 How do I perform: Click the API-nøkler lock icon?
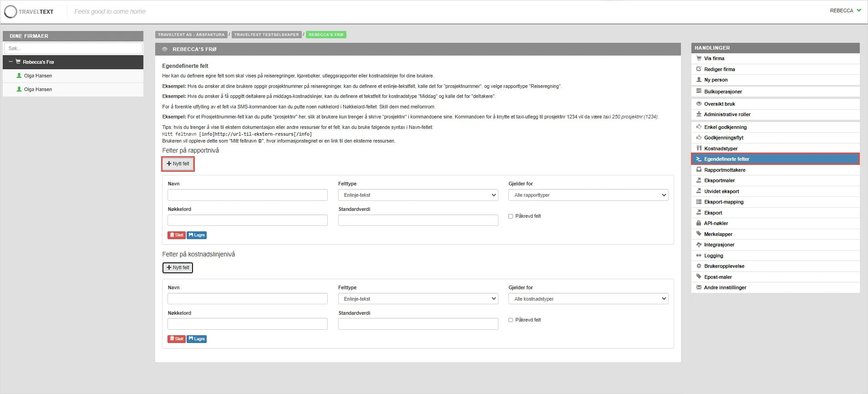(699, 223)
